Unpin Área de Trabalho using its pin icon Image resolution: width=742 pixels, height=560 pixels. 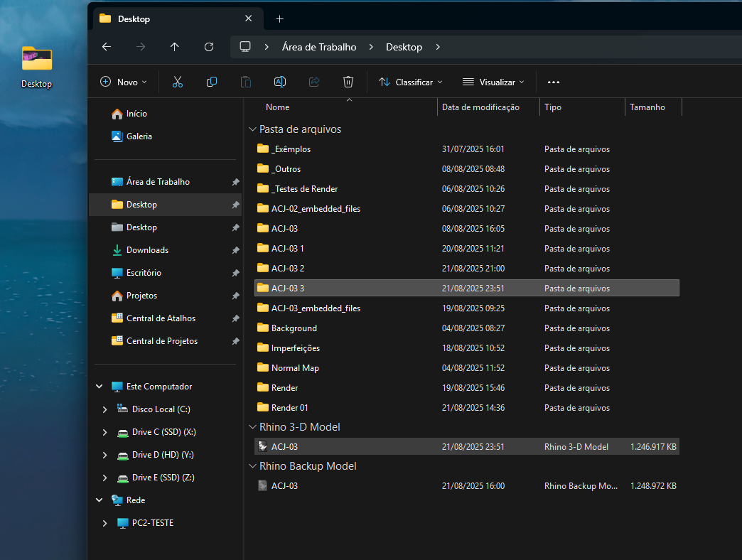(x=236, y=182)
